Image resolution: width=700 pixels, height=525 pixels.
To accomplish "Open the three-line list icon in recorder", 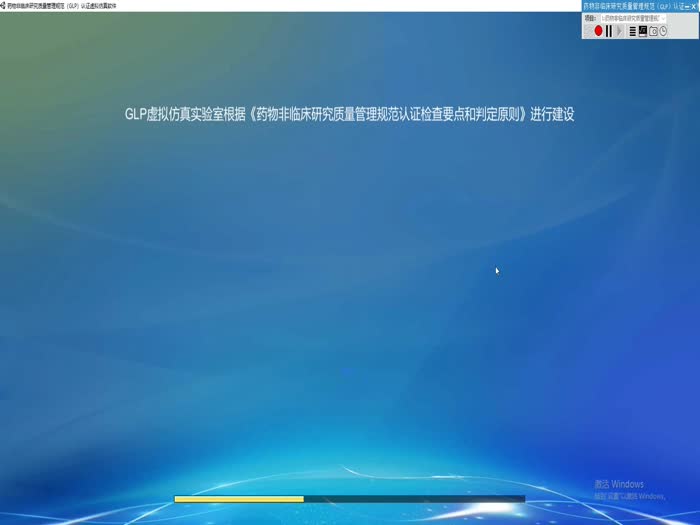I will click(x=632, y=31).
